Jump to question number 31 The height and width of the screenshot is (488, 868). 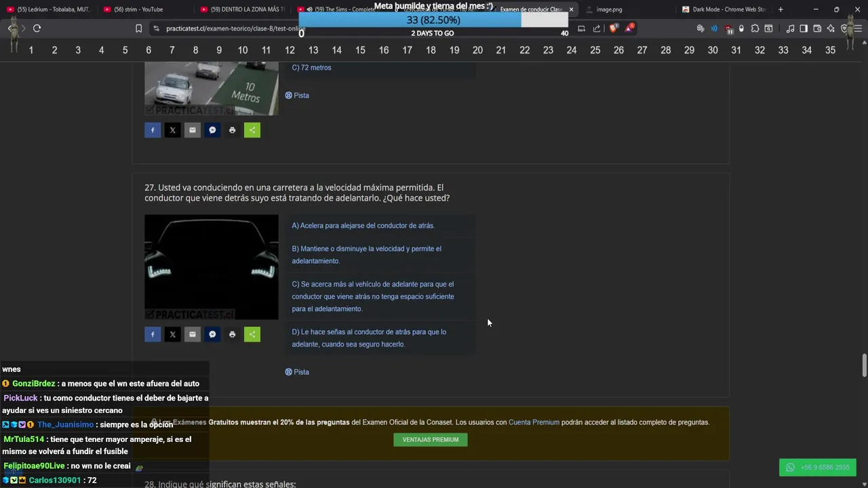tap(736, 50)
